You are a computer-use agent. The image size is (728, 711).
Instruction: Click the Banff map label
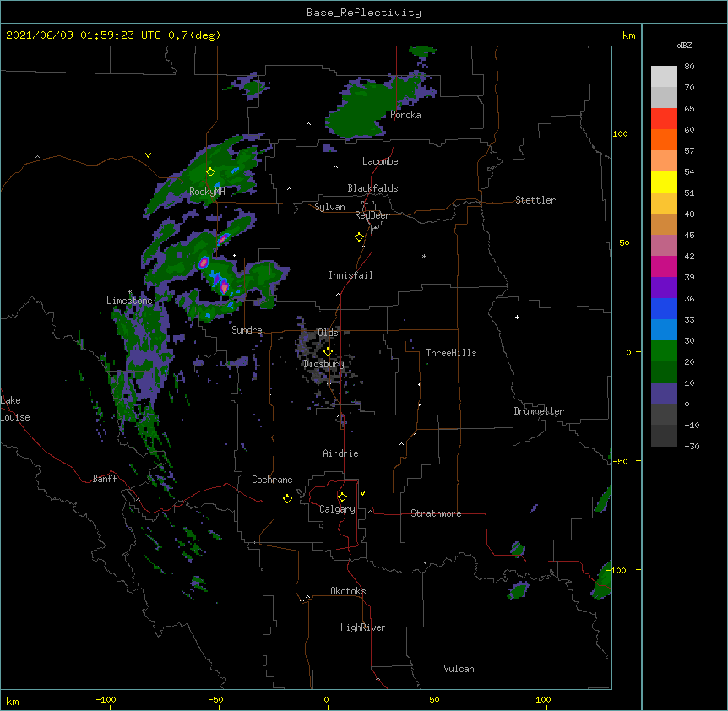[x=105, y=479]
